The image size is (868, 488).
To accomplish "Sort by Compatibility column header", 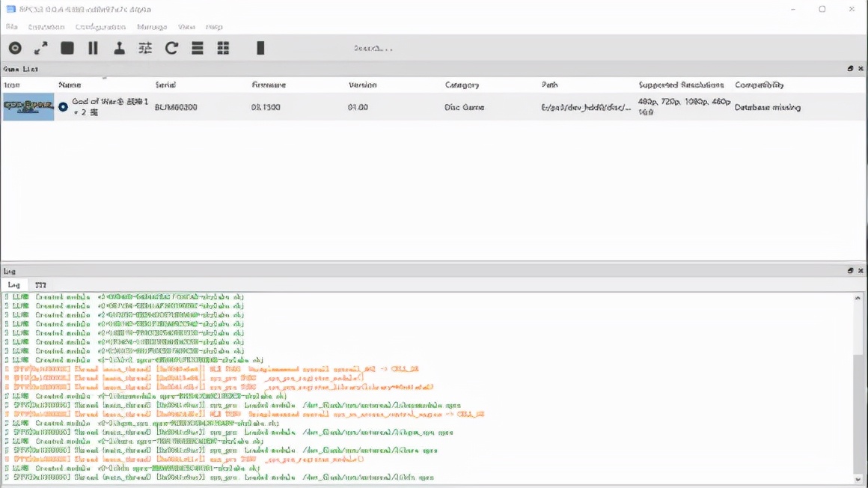I will pyautogui.click(x=759, y=85).
